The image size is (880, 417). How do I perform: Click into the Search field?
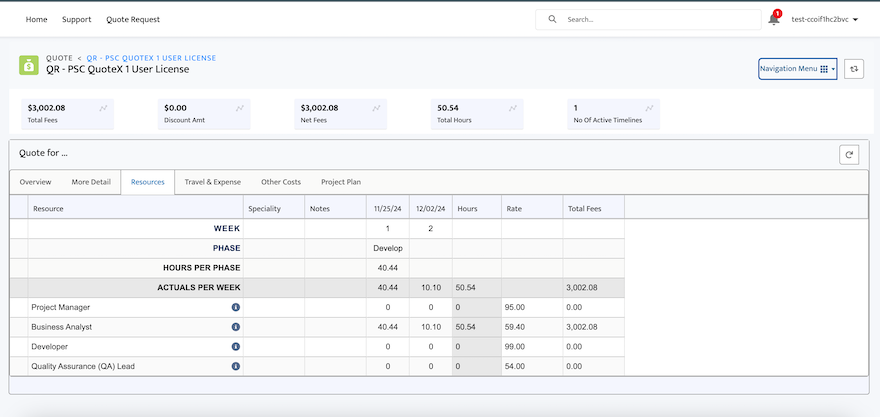tap(648, 19)
